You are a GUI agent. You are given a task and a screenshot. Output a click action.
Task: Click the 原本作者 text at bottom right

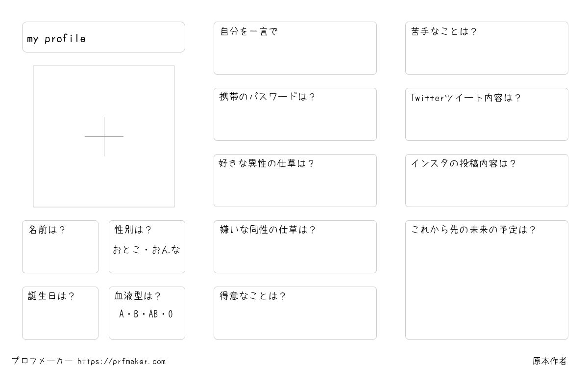[x=550, y=361]
